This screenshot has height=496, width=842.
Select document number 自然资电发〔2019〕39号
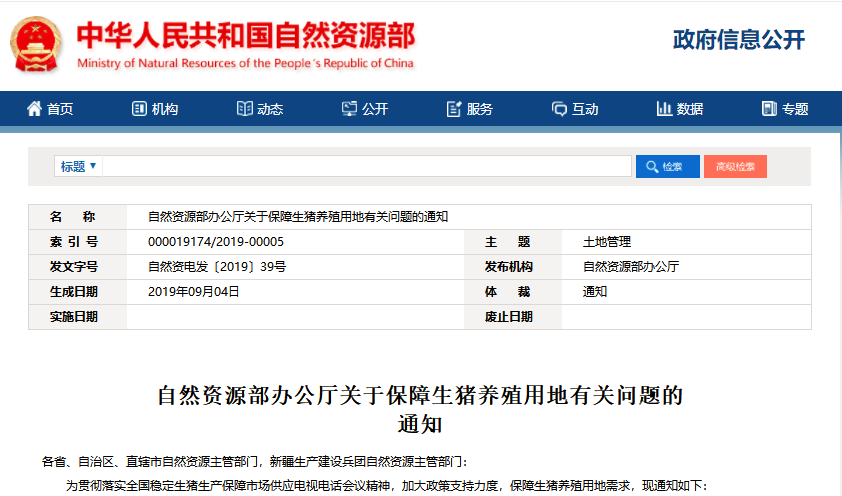point(217,267)
